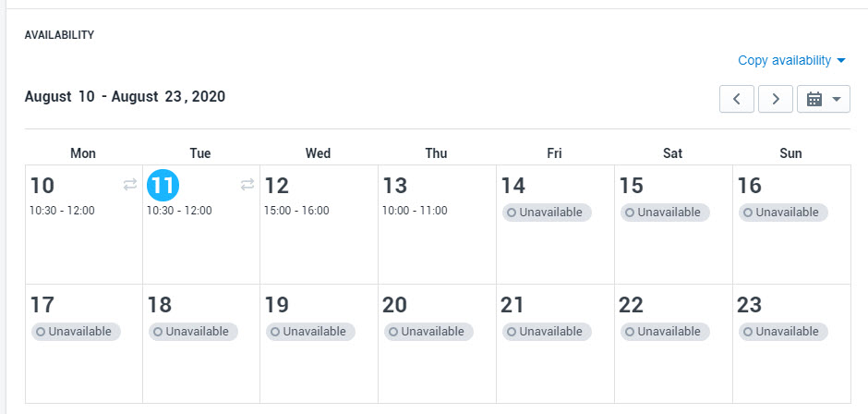
Task: Click the repeat icon on August 10
Action: [x=130, y=185]
